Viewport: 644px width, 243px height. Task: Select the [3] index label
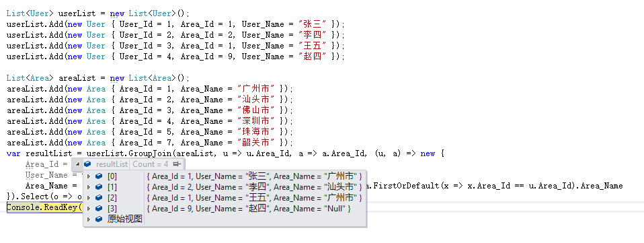(x=112, y=209)
